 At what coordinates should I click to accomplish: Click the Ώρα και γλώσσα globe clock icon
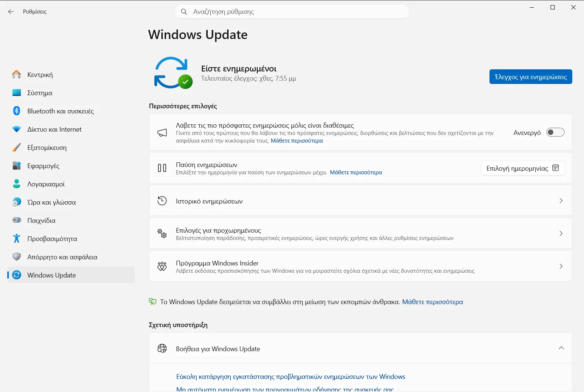pos(16,202)
